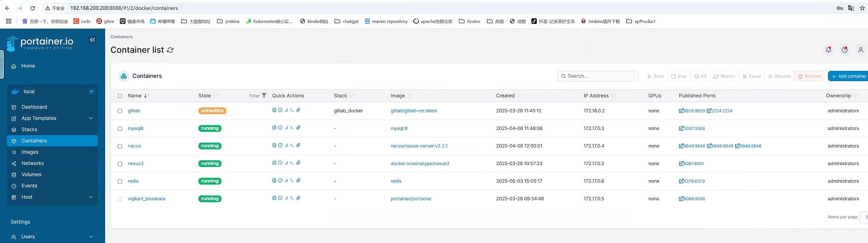
Task: Check the redis container checkbox
Action: (120, 182)
